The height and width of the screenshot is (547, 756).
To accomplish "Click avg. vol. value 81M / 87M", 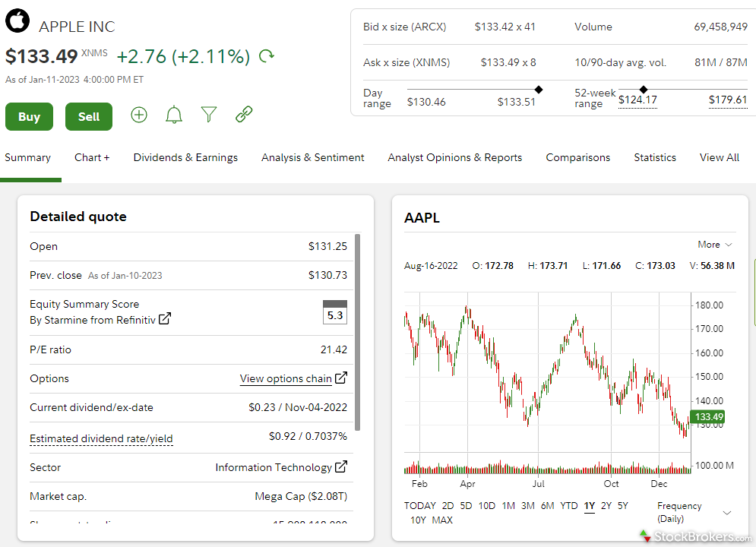I will coord(721,62).
